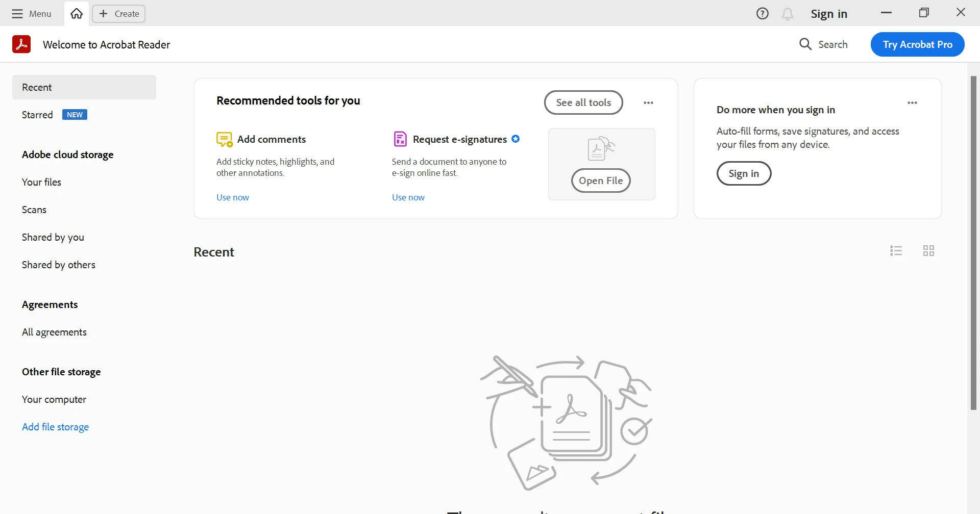The height and width of the screenshot is (514, 980).
Task: Open Your computer file storage
Action: 54,399
